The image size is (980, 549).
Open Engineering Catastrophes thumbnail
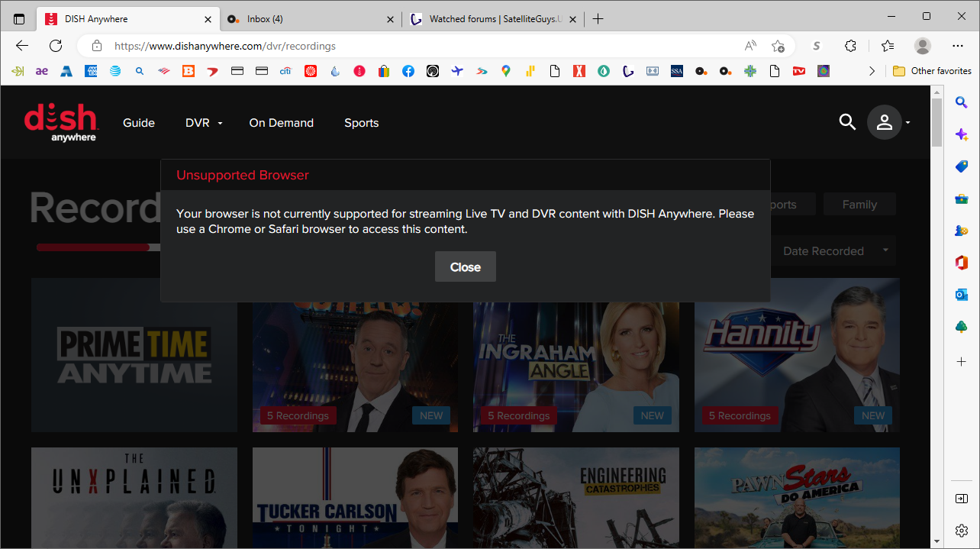tap(576, 497)
